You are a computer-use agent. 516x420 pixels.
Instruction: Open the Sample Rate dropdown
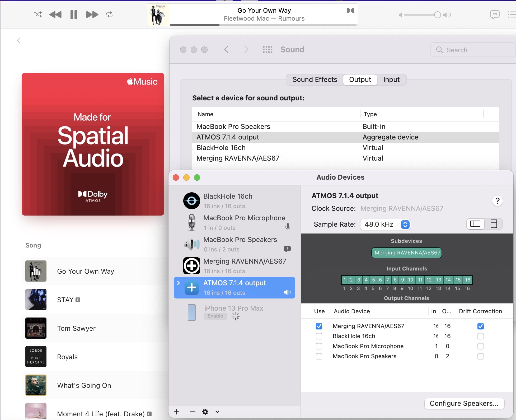tap(385, 224)
